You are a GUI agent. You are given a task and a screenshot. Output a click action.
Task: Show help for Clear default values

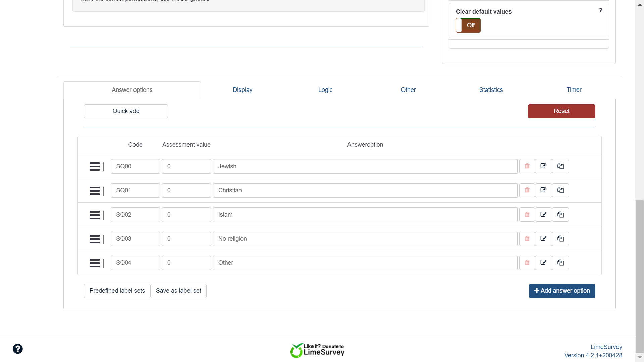[x=600, y=11]
